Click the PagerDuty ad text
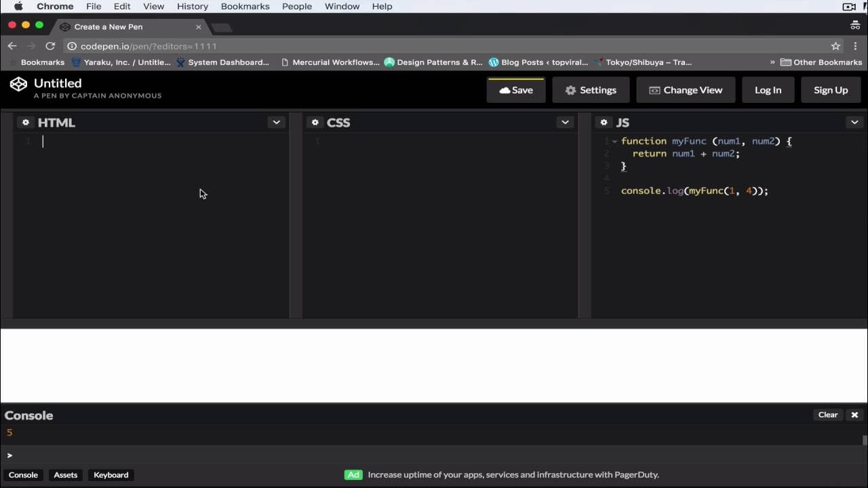 [513, 475]
